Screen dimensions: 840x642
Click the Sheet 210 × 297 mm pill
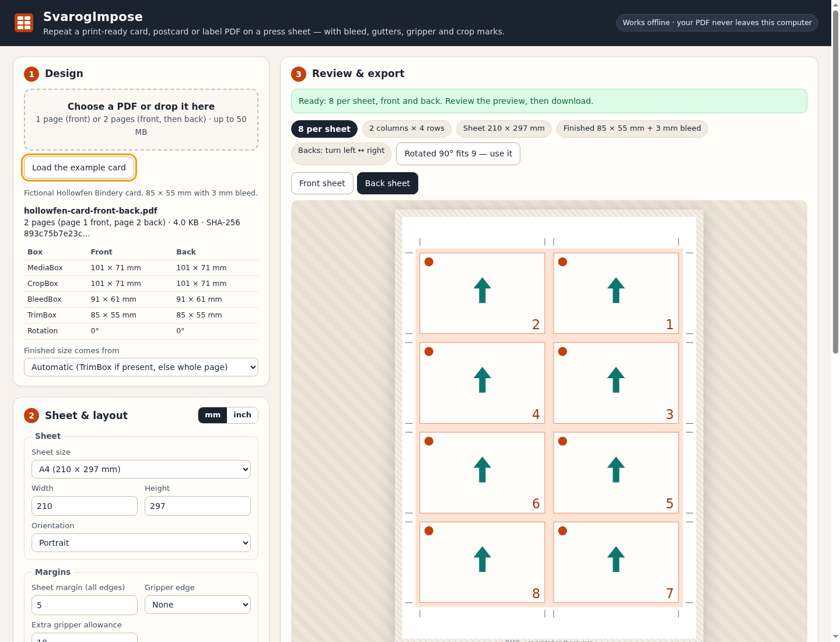(x=504, y=128)
